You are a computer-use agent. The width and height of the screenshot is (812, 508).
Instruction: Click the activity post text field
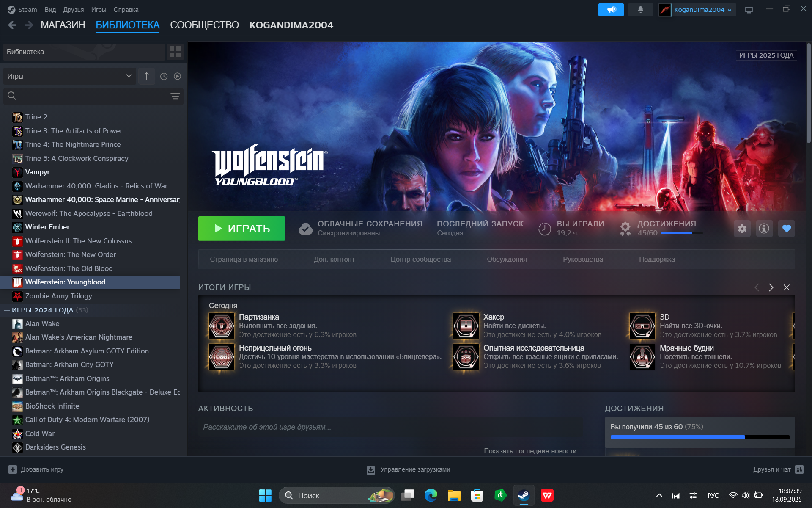tap(390, 427)
